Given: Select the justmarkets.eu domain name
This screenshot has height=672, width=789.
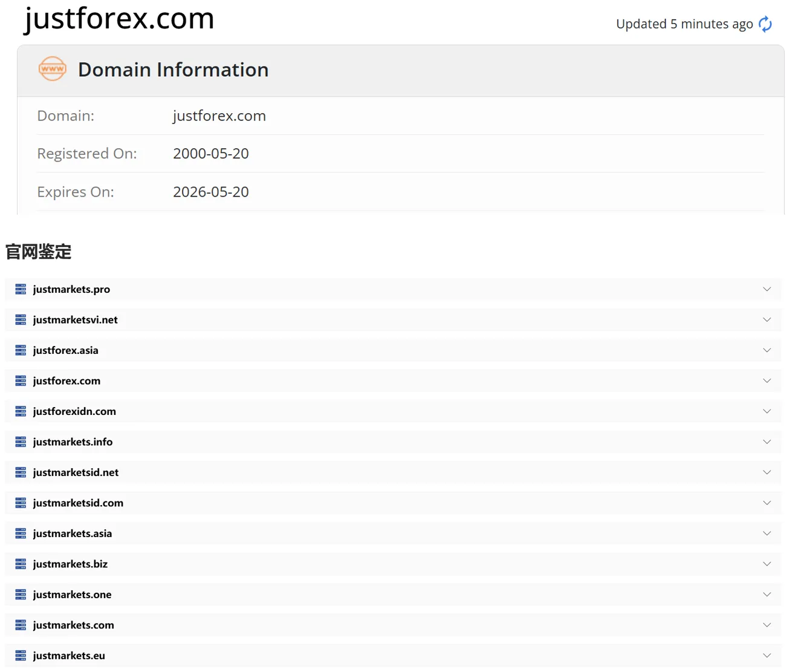Looking at the screenshot, I should point(69,656).
